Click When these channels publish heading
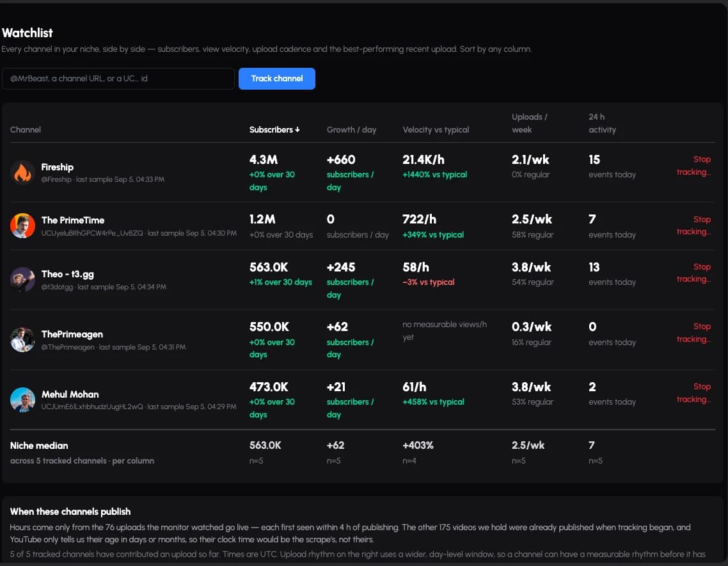The height and width of the screenshot is (566, 728). [x=70, y=512]
